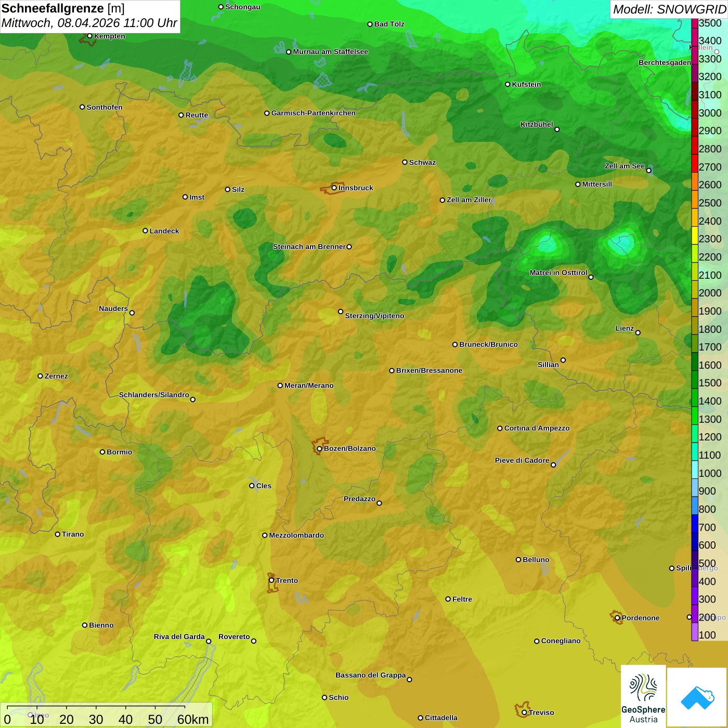The height and width of the screenshot is (728, 728).
Task: Click the Innsbruck city marker dot
Action: tap(334, 188)
